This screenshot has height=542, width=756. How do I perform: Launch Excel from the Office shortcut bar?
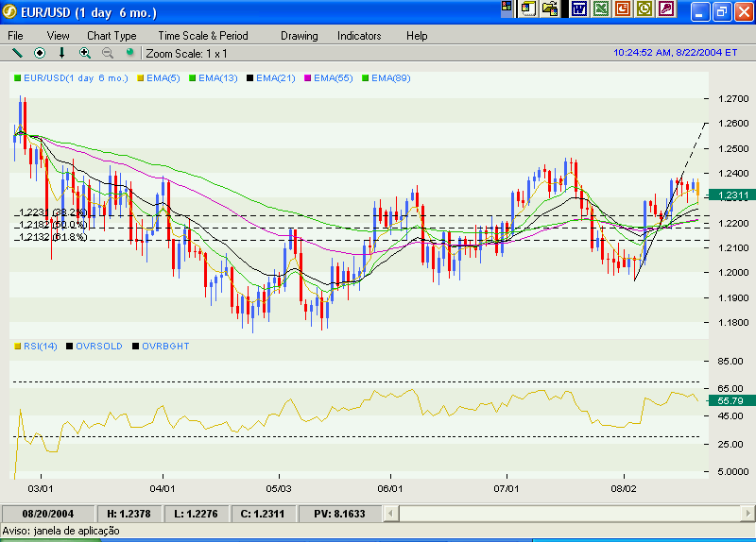[601, 9]
